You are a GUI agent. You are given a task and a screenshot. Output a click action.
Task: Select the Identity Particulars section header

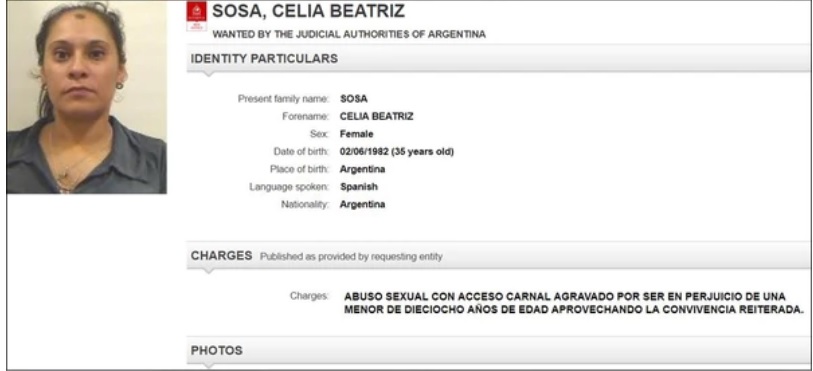tap(499, 59)
